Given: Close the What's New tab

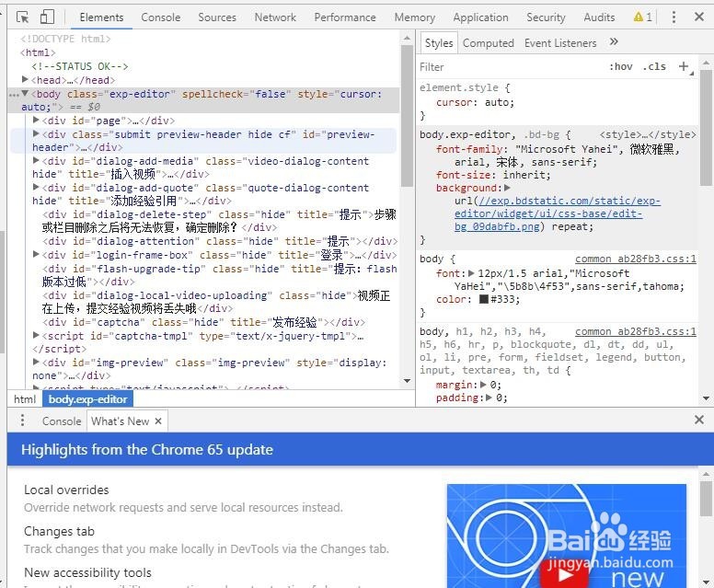Looking at the screenshot, I should (158, 421).
